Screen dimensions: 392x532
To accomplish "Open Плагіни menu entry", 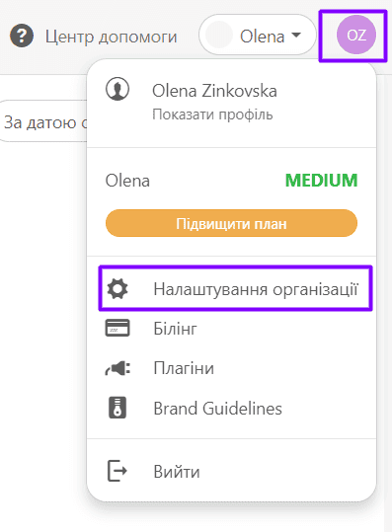I will (x=184, y=368).
